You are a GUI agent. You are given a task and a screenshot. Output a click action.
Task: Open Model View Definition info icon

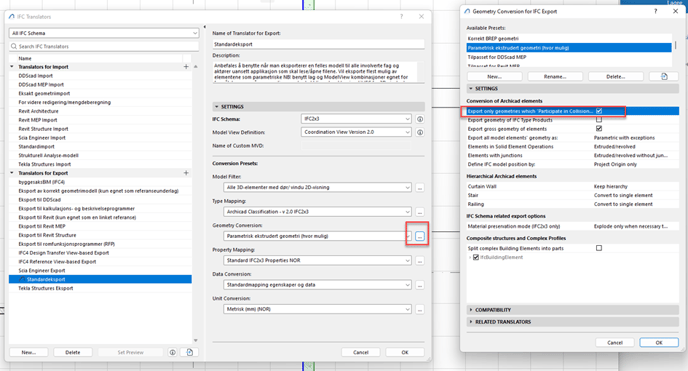(x=420, y=132)
